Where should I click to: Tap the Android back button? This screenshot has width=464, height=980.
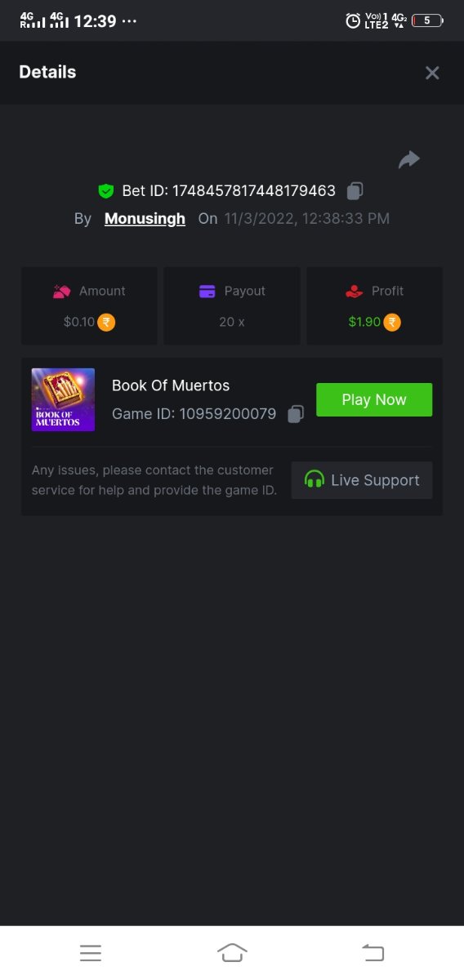(x=373, y=952)
